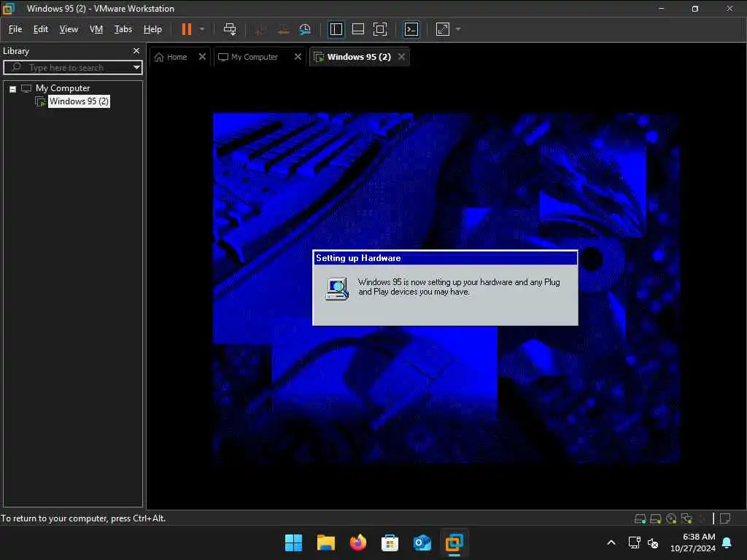The height and width of the screenshot is (560, 747).
Task: Click the message log icon in status bar
Action: click(725, 518)
